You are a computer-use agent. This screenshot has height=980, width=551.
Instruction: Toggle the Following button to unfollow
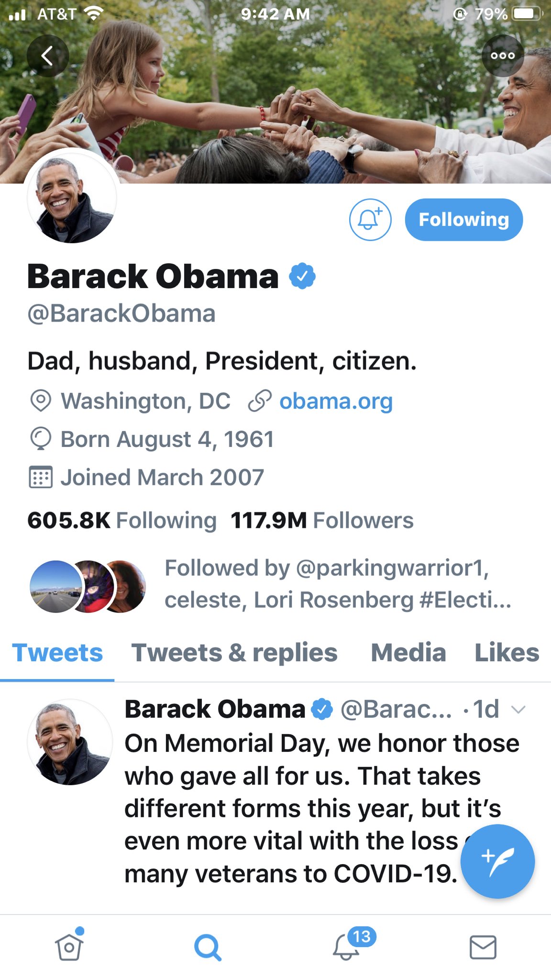coord(464,220)
